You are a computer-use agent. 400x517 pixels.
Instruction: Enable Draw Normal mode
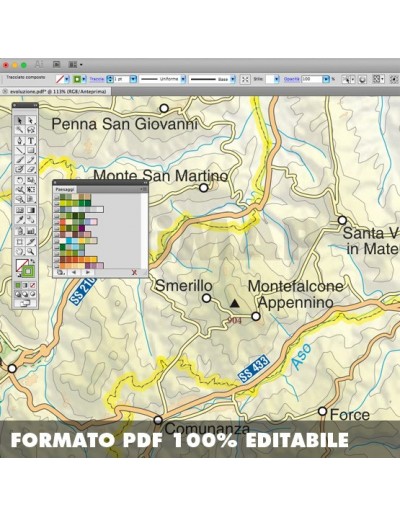coord(18,294)
